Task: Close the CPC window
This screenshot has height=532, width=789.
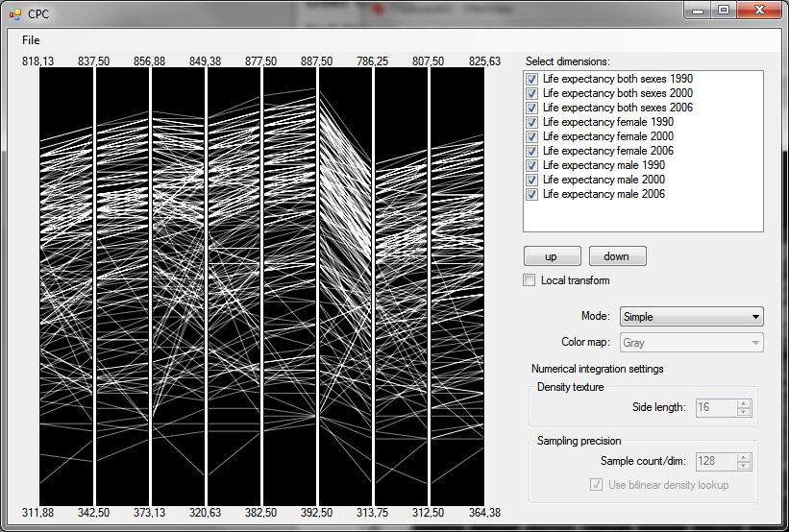Action: tap(759, 10)
